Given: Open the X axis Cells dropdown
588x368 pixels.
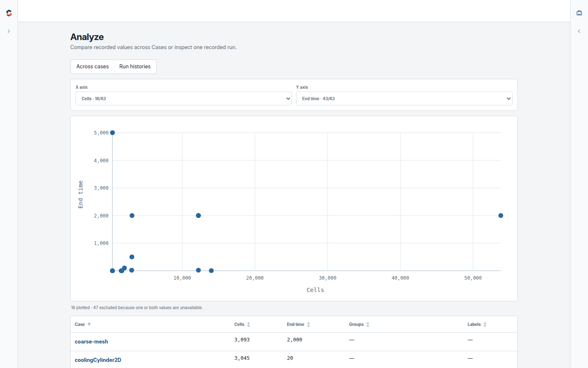Looking at the screenshot, I should point(184,99).
